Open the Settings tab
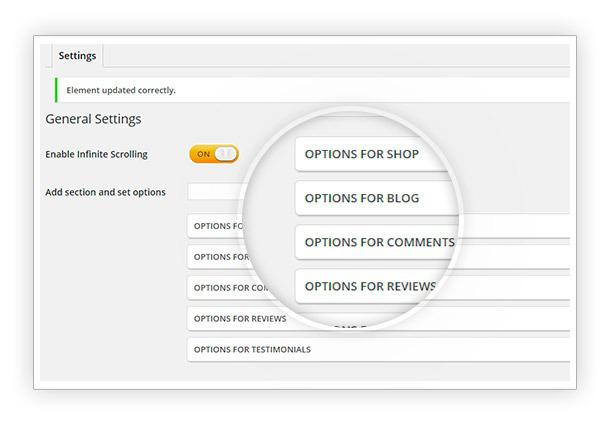 (76, 56)
